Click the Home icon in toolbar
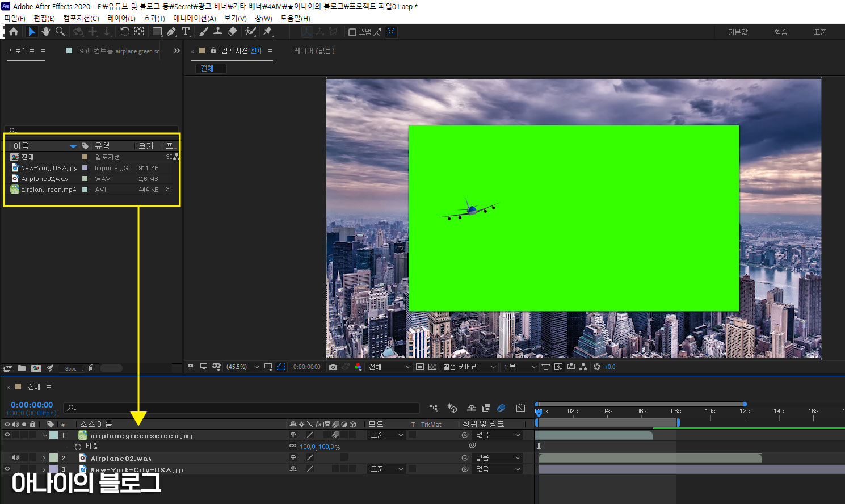Viewport: 845px width, 504px height. point(14,32)
